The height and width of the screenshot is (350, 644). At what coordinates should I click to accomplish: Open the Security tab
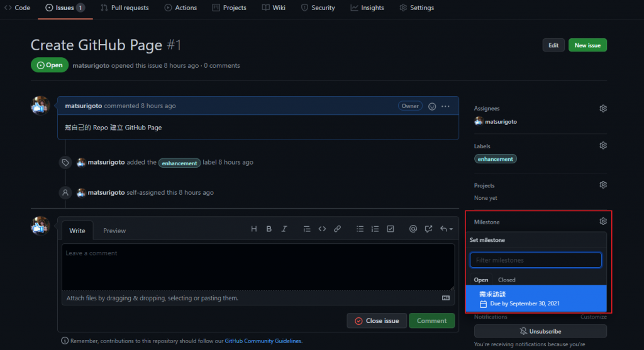[318, 8]
